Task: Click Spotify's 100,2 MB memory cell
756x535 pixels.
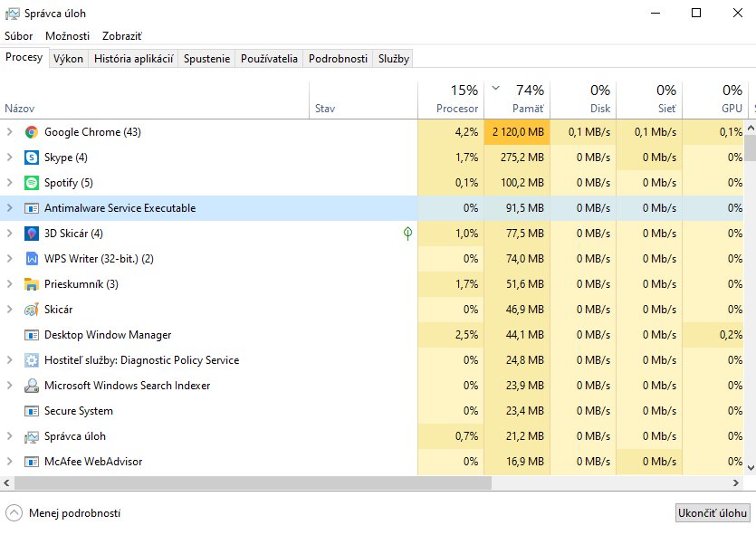Action: coord(517,183)
